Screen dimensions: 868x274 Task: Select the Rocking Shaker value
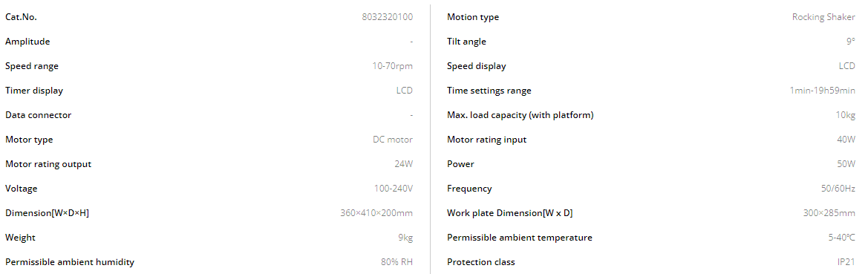click(823, 17)
